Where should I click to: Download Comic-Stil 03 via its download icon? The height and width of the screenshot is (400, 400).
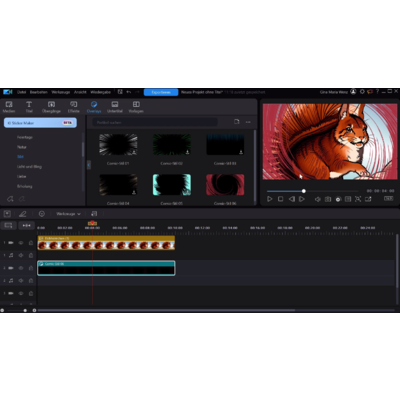click(x=241, y=152)
